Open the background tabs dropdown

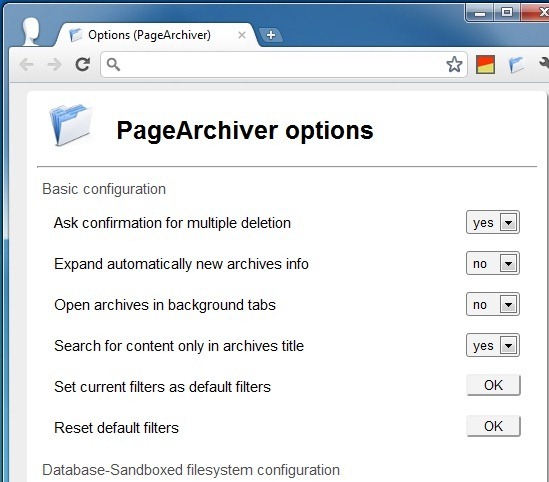pos(493,304)
